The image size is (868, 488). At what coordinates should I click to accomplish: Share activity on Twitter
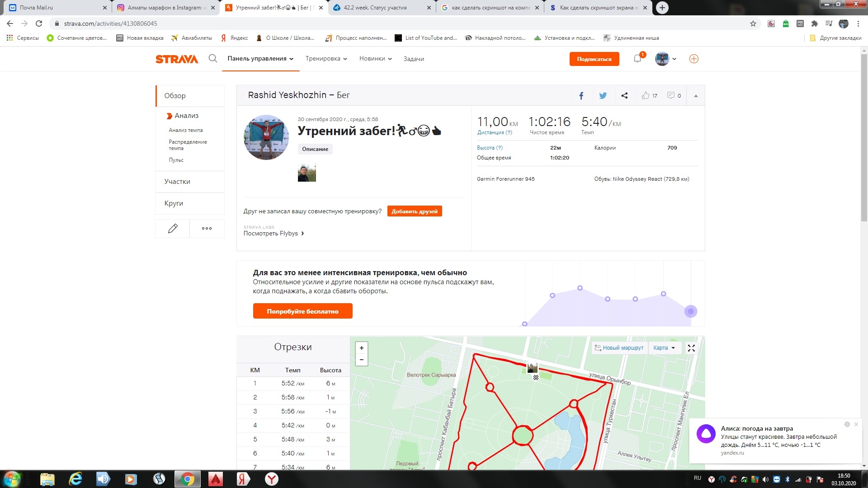click(x=603, y=96)
